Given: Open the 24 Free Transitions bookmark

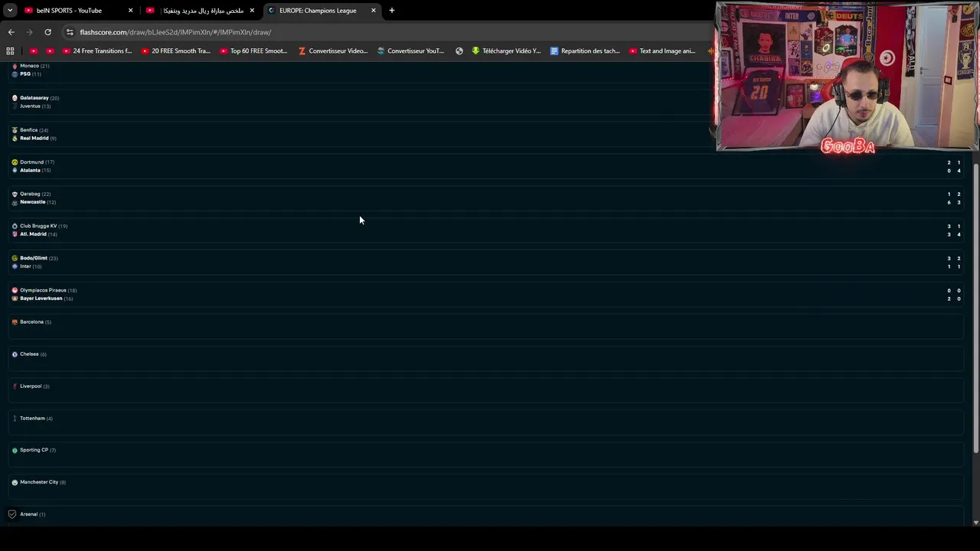Looking at the screenshot, I should (97, 51).
